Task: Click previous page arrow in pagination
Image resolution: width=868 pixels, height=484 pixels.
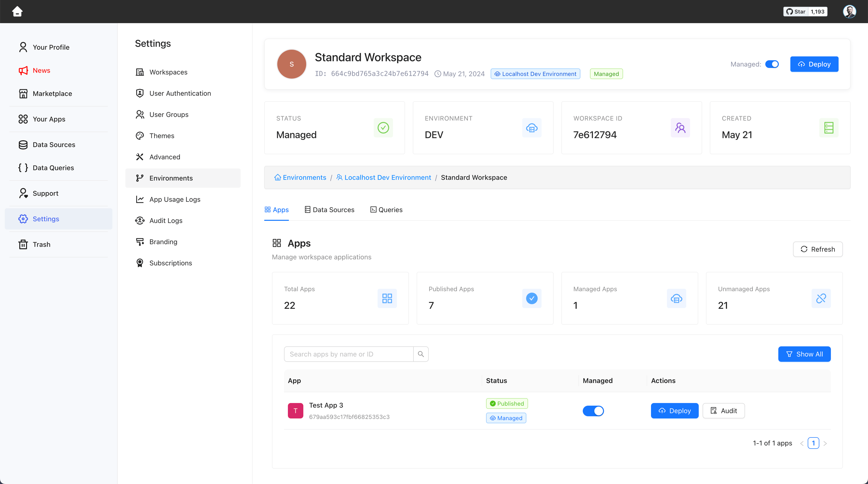Action: (x=802, y=443)
